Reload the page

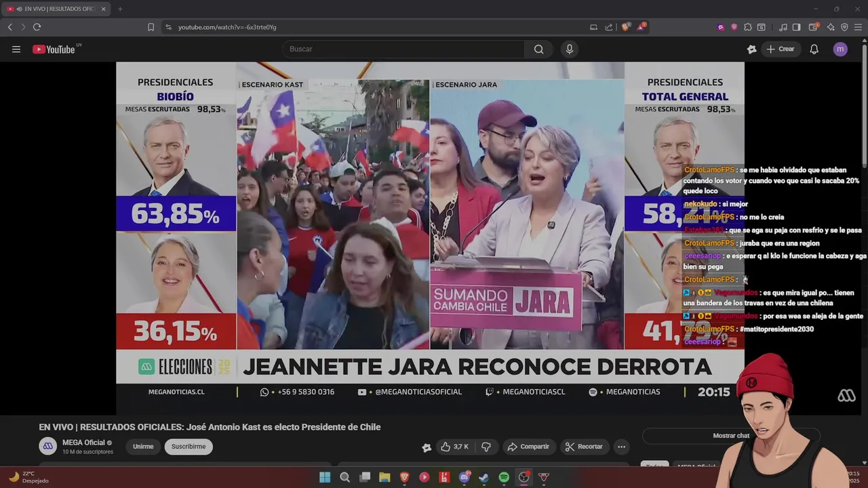click(37, 27)
